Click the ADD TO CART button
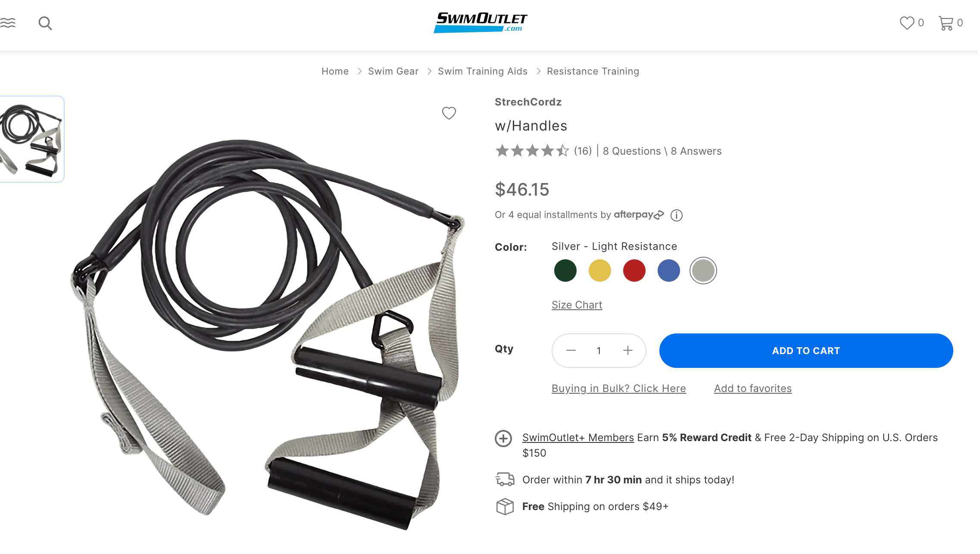 806,351
